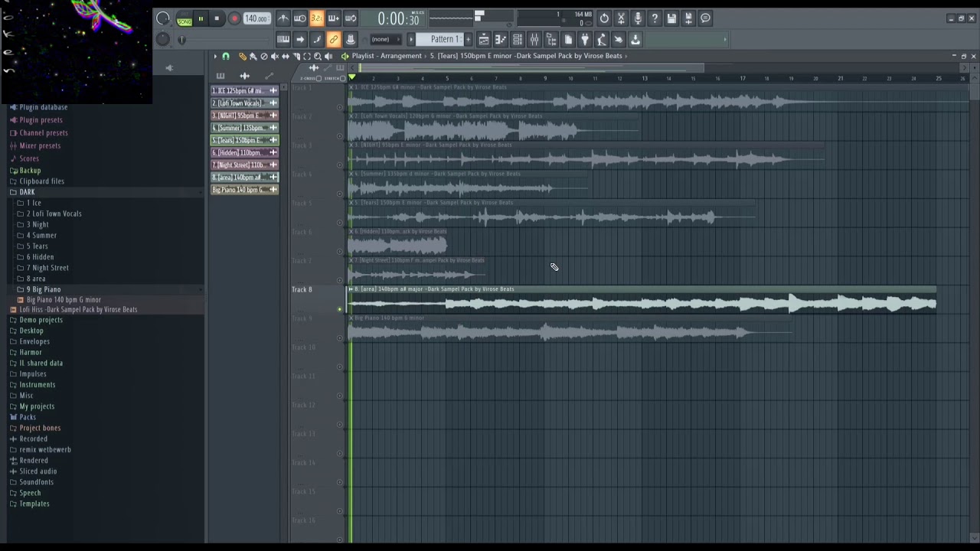Toggle loop recording button
The width and height of the screenshot is (980, 551).
point(351,18)
